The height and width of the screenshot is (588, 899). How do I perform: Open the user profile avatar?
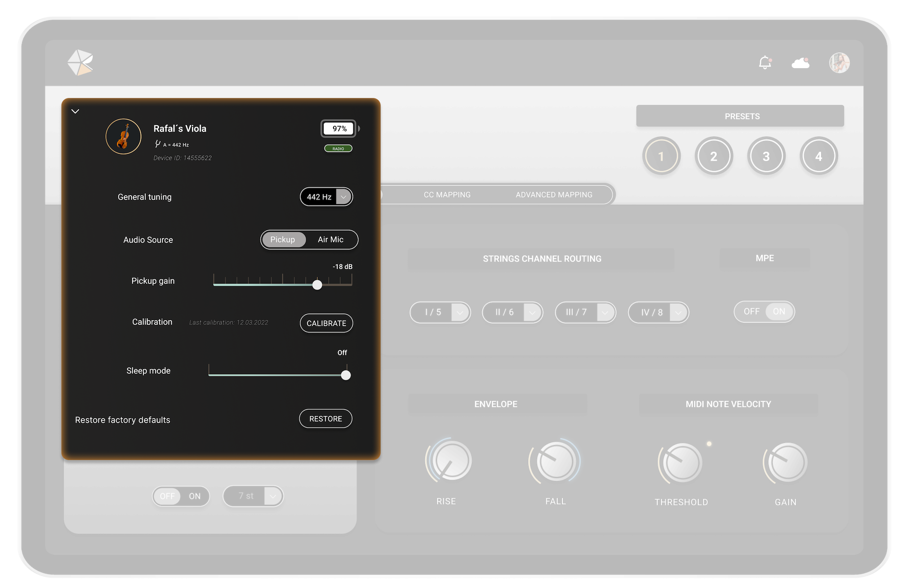839,63
